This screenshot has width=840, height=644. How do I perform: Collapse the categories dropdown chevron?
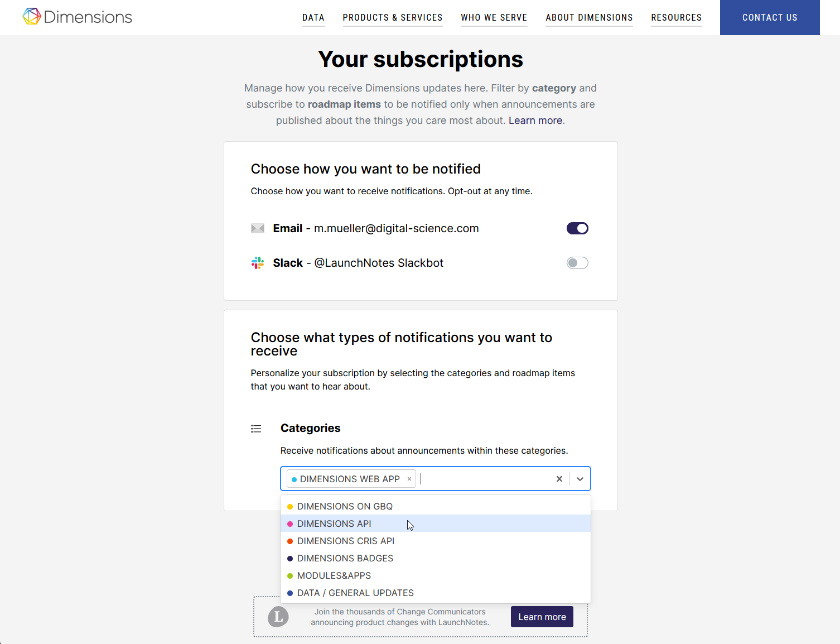580,479
